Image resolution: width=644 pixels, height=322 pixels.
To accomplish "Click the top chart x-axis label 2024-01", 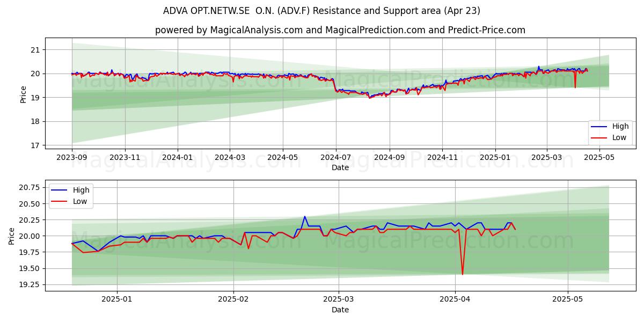I will pos(178,157).
